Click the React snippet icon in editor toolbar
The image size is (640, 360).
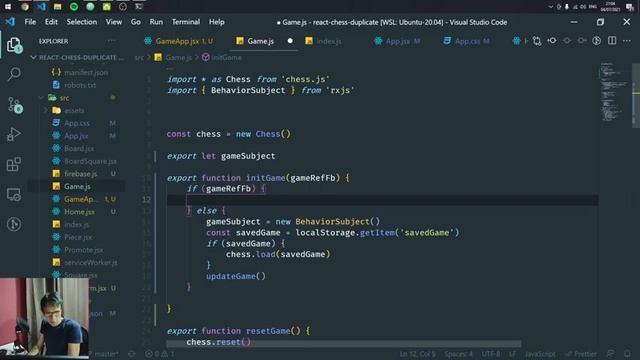pyautogui.click(x=516, y=41)
